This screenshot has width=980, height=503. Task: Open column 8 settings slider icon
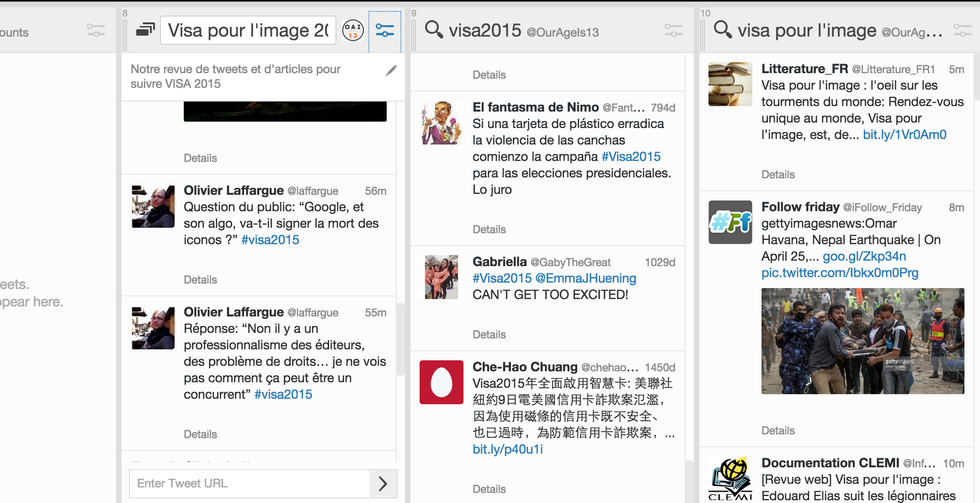point(385,31)
